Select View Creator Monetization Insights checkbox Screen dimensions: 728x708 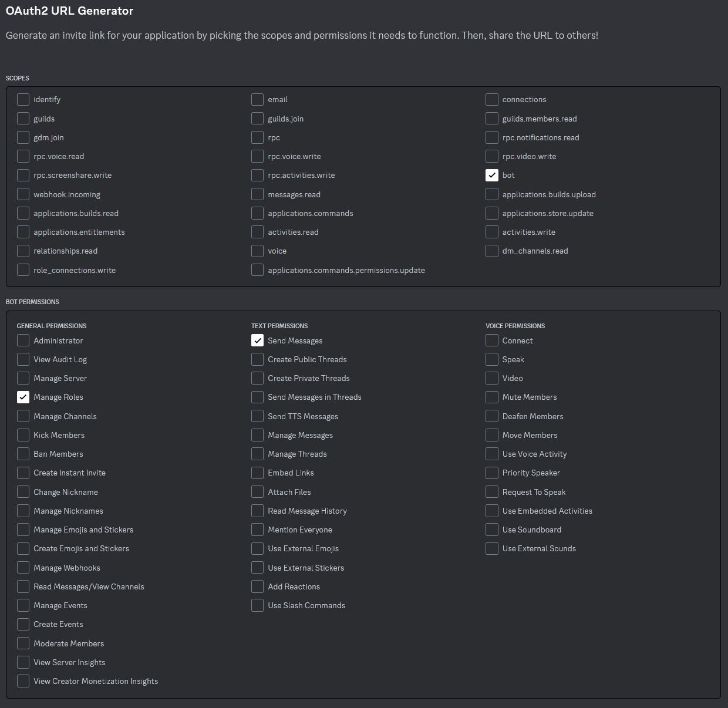tap(23, 681)
